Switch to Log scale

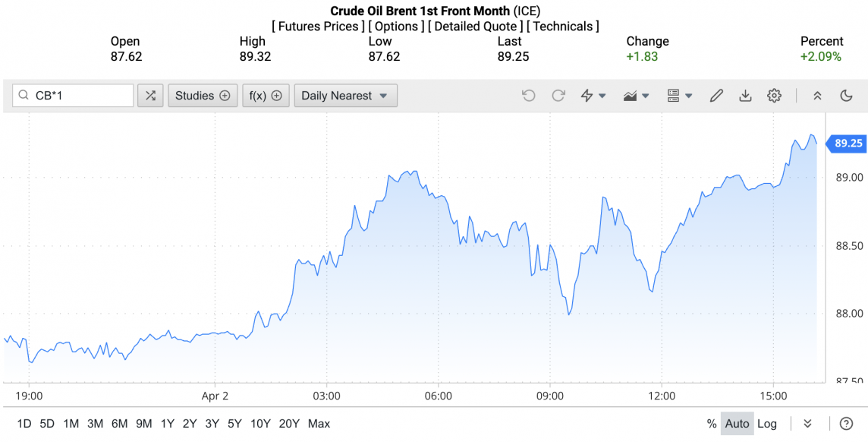click(x=767, y=424)
